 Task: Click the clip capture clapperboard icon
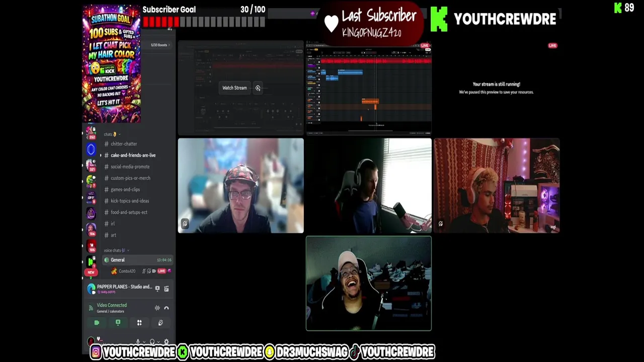coord(167,288)
